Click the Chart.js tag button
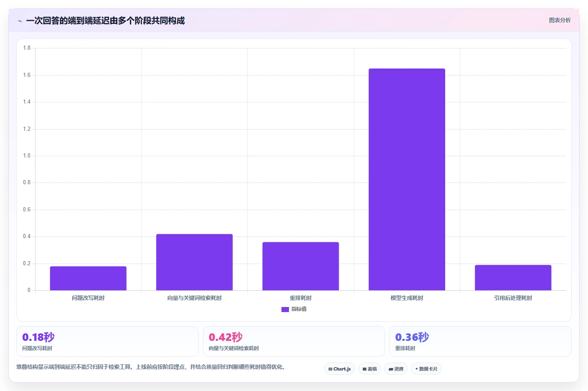The width and height of the screenshot is (588, 391). 340,369
